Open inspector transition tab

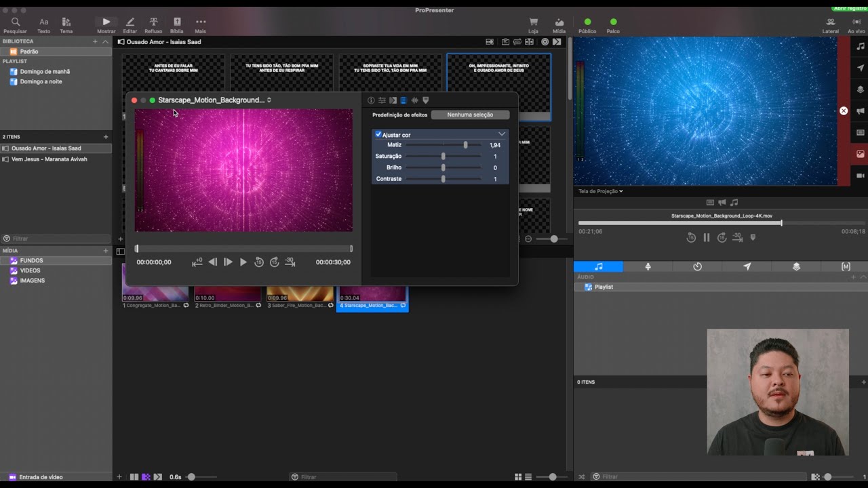tap(393, 100)
